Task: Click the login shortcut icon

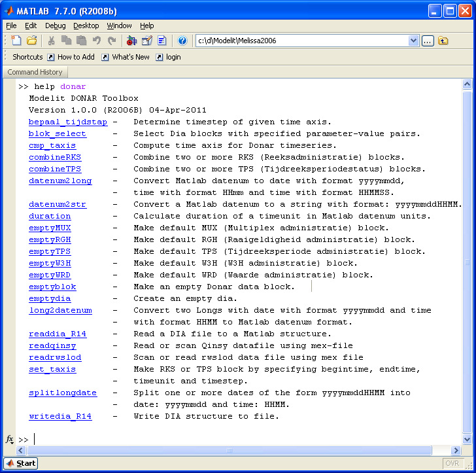Action: click(x=160, y=57)
